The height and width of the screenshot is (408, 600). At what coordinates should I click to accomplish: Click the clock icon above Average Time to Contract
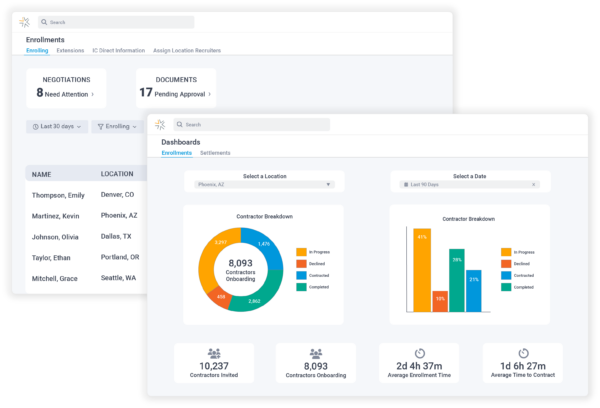(x=521, y=353)
